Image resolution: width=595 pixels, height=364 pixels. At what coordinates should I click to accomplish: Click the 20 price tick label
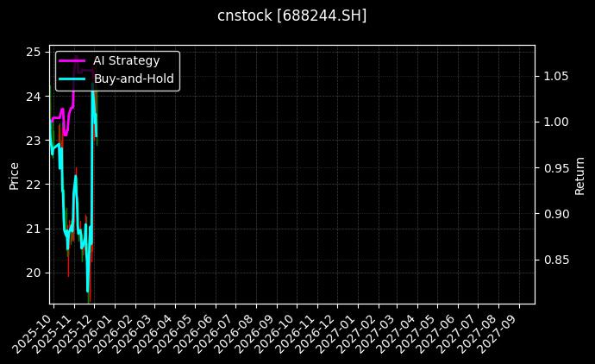point(34,273)
